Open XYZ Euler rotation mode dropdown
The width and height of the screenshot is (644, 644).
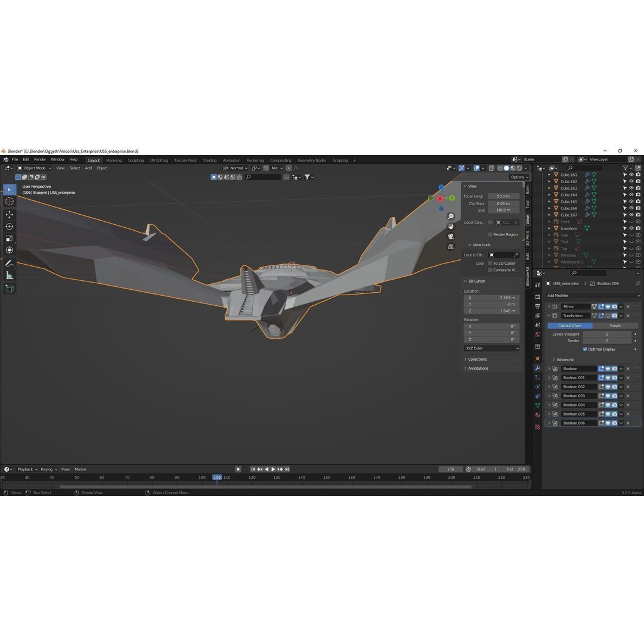click(x=491, y=348)
